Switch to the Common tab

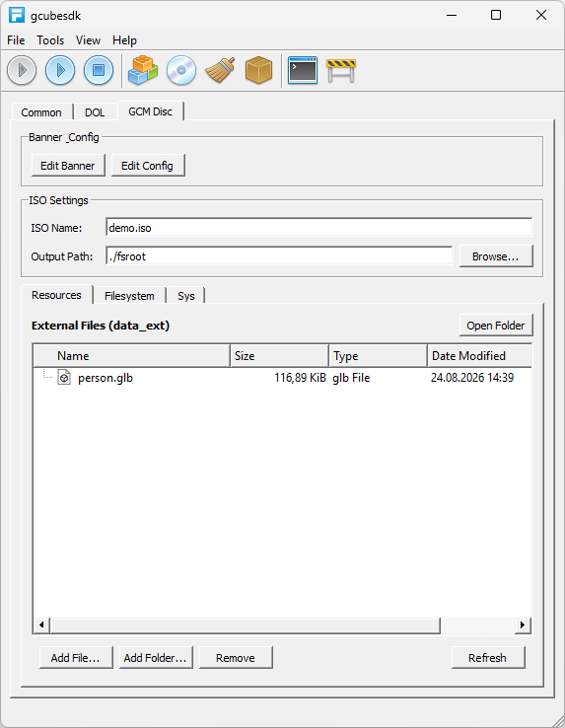tap(41, 112)
